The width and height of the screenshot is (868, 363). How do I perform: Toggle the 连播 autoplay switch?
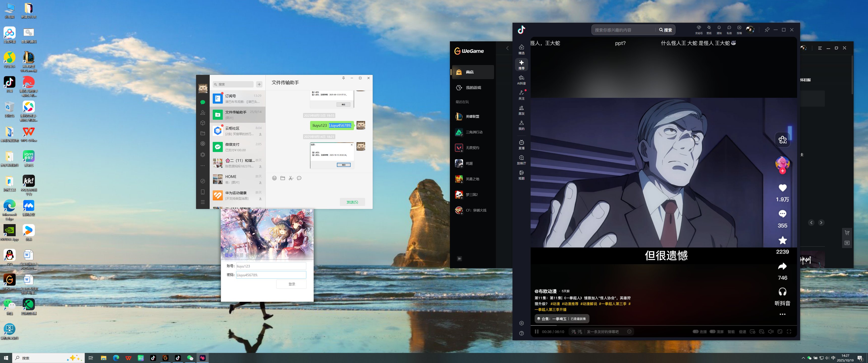(x=695, y=332)
